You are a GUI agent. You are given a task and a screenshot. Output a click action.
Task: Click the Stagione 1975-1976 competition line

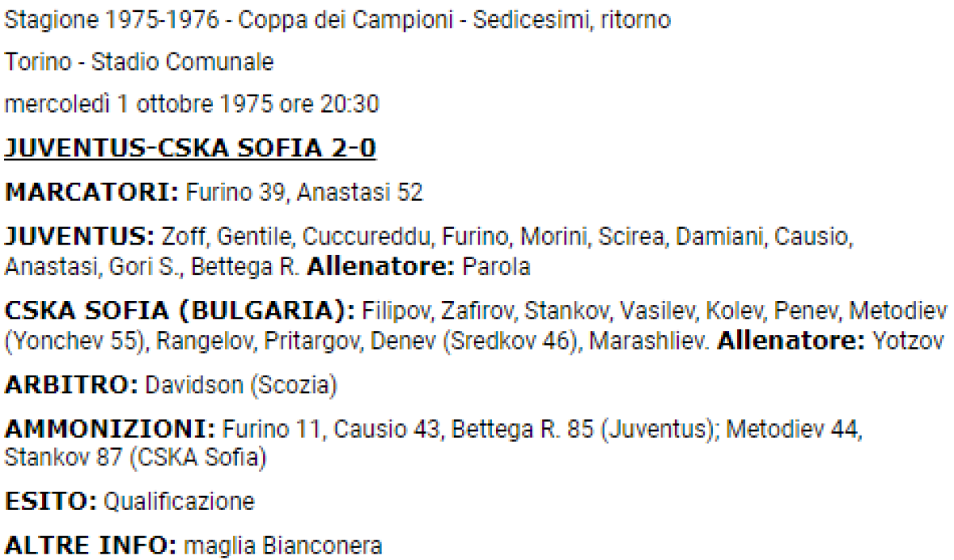click(338, 21)
